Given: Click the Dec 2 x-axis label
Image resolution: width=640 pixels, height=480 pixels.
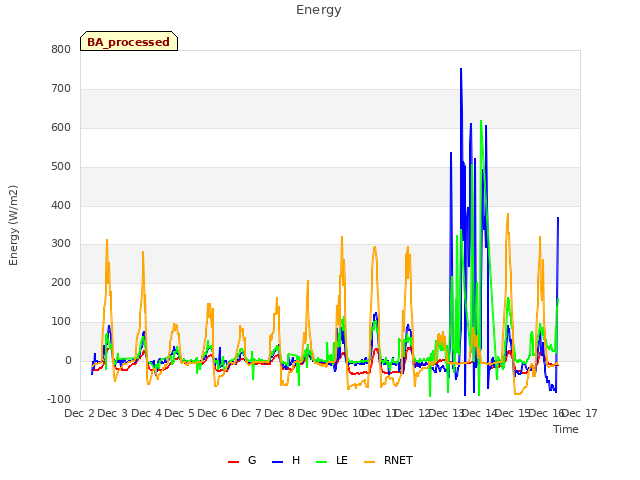Looking at the screenshot, I should [80, 413].
